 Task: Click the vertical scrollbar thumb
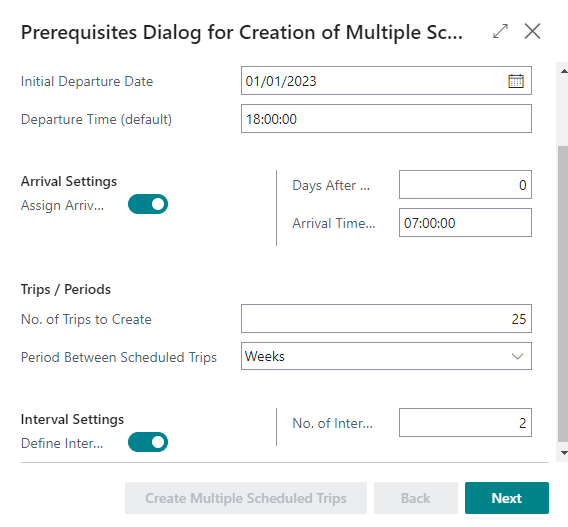pyautogui.click(x=563, y=294)
